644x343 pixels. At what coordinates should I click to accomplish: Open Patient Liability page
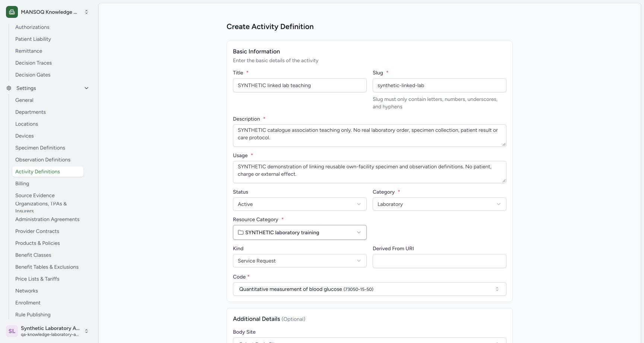click(x=48, y=39)
